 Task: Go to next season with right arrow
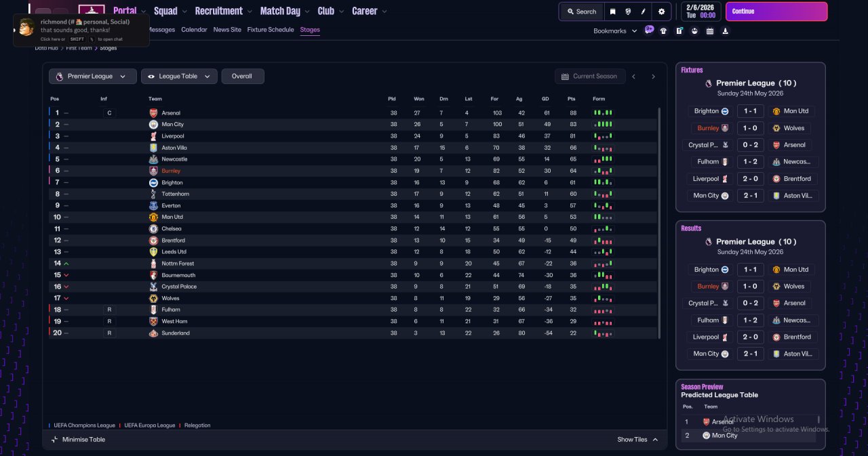coord(653,77)
